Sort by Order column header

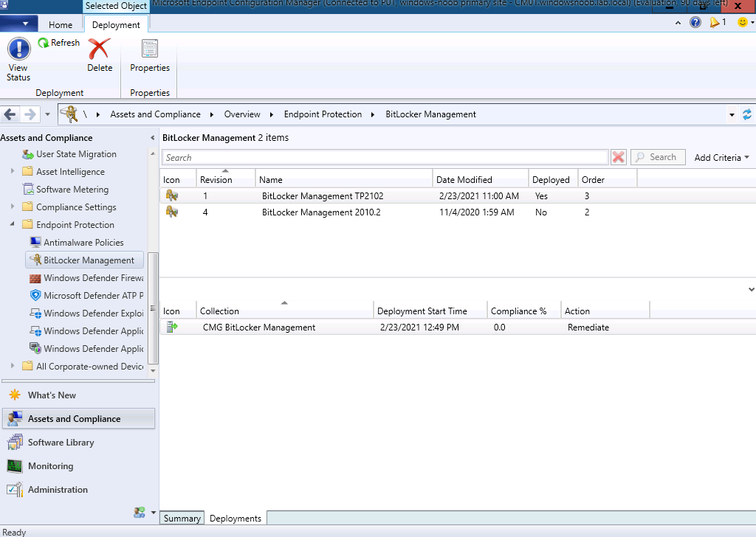[607, 180]
